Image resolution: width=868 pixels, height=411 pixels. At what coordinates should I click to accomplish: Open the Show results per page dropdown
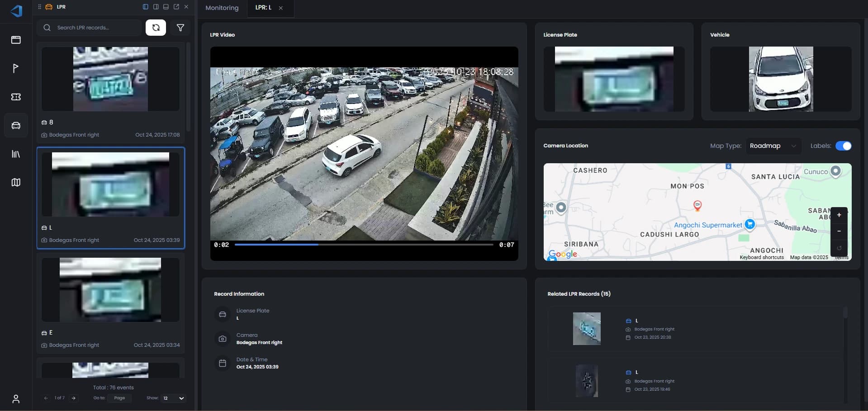173,398
